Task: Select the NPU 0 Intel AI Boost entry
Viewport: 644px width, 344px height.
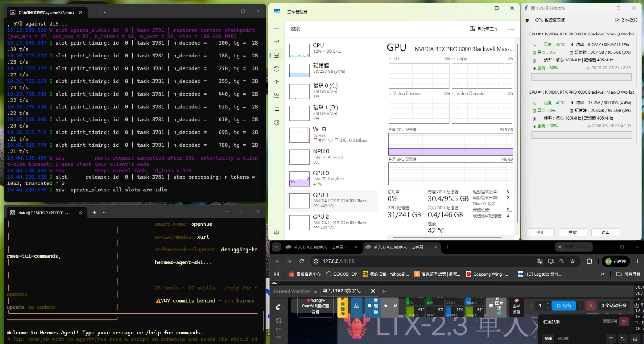Action: pyautogui.click(x=332, y=157)
